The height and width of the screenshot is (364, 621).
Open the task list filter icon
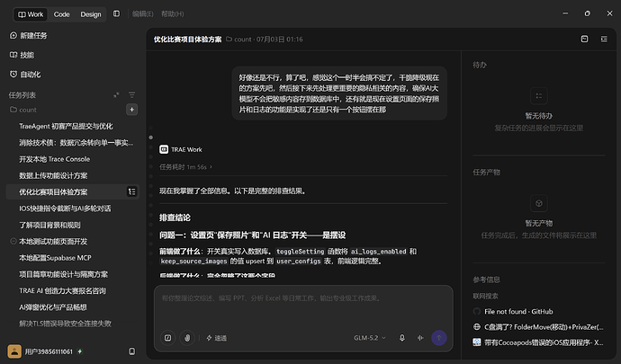click(131, 95)
